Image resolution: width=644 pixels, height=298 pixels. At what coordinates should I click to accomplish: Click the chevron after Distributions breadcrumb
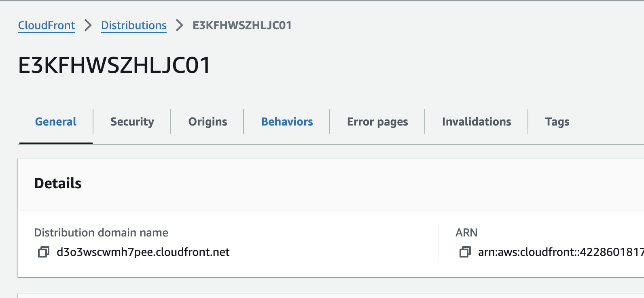pyautogui.click(x=180, y=25)
